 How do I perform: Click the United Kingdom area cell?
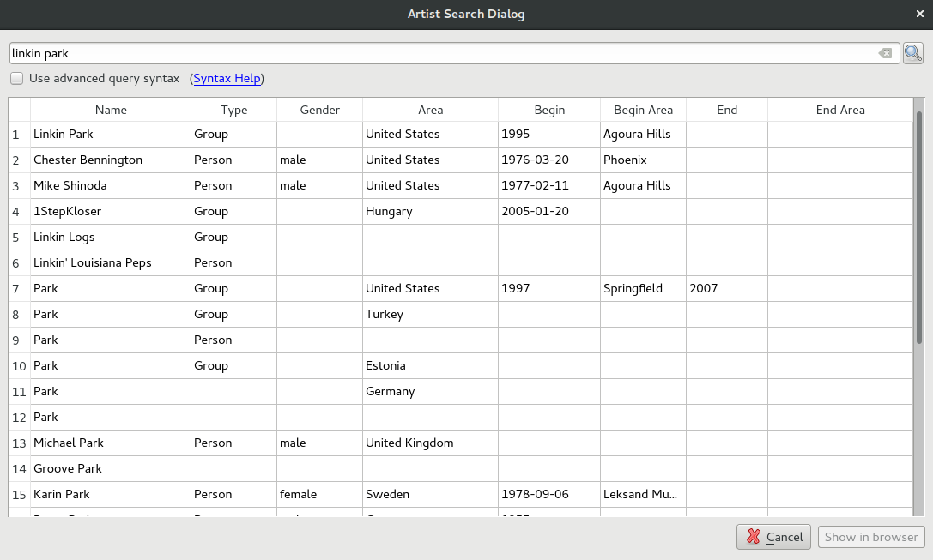tap(430, 443)
